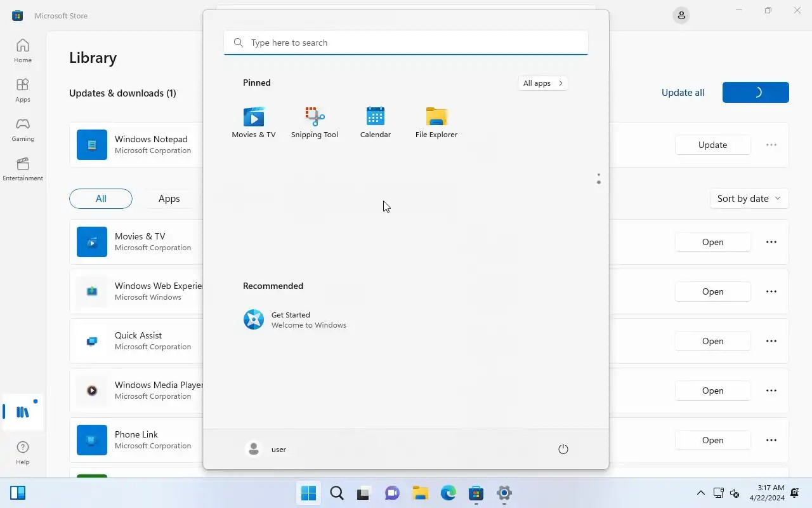Open the user account in Start menu
Screen dimensions: 812x508
click(266, 449)
